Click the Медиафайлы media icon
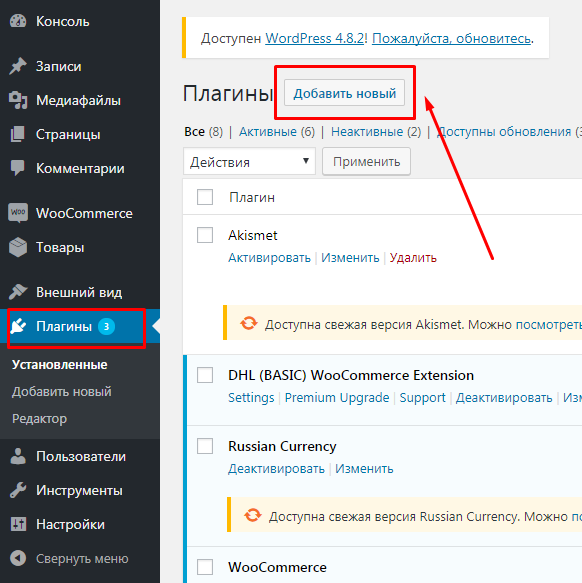 (x=18, y=100)
